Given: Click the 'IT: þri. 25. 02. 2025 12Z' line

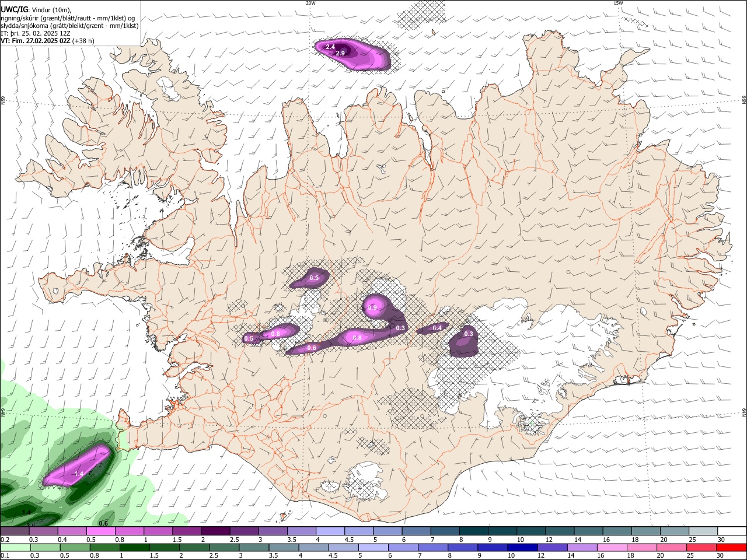Looking at the screenshot, I should click(x=36, y=33).
